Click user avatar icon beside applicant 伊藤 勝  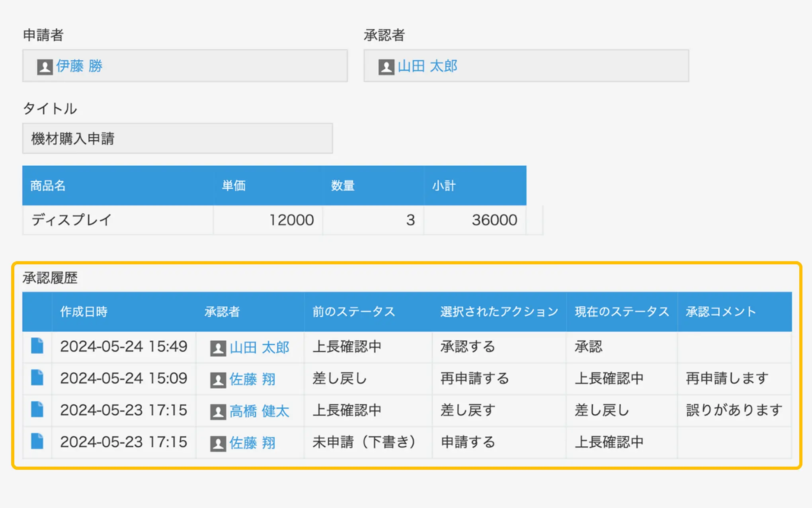coord(45,66)
